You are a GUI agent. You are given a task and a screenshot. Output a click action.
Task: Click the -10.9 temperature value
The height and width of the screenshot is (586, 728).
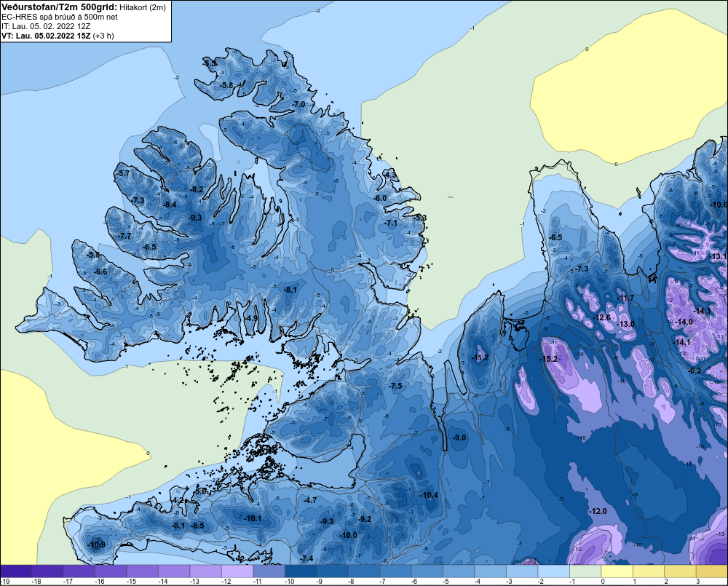96,545
